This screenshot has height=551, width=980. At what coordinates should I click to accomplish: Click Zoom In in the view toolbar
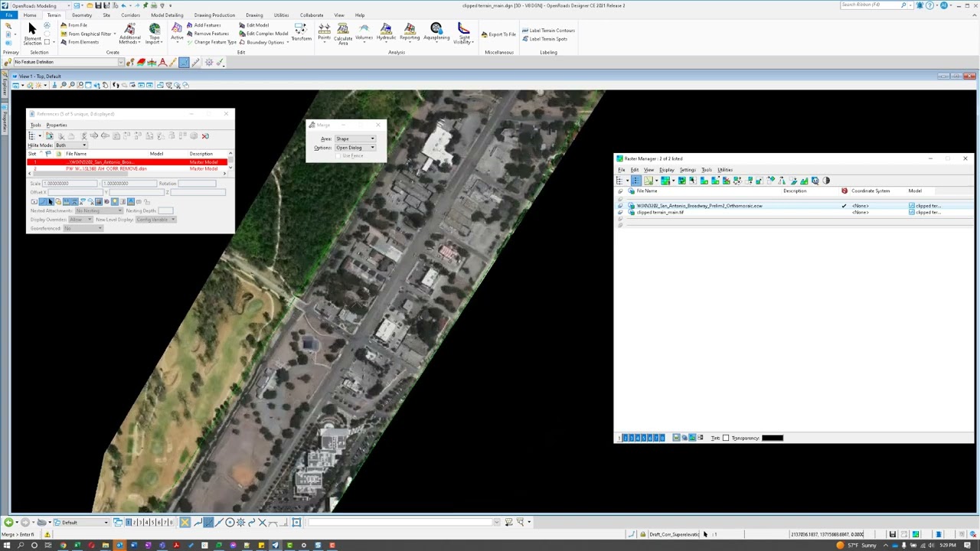64,85
